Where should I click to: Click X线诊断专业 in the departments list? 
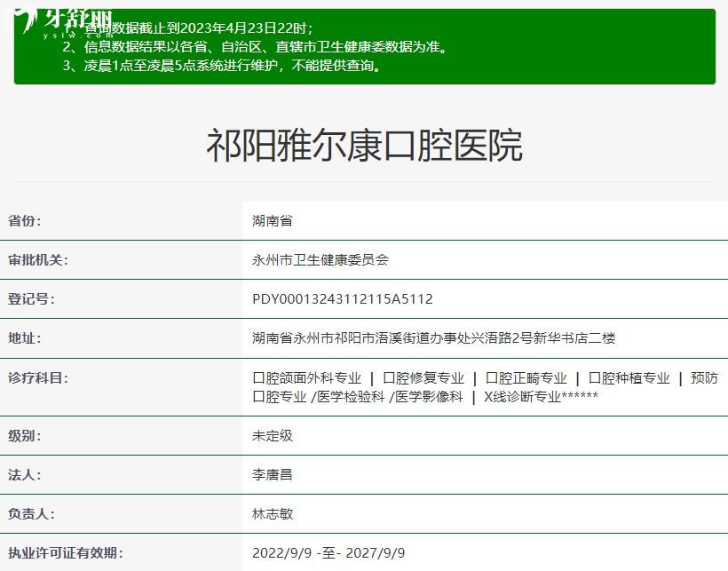click(522, 397)
